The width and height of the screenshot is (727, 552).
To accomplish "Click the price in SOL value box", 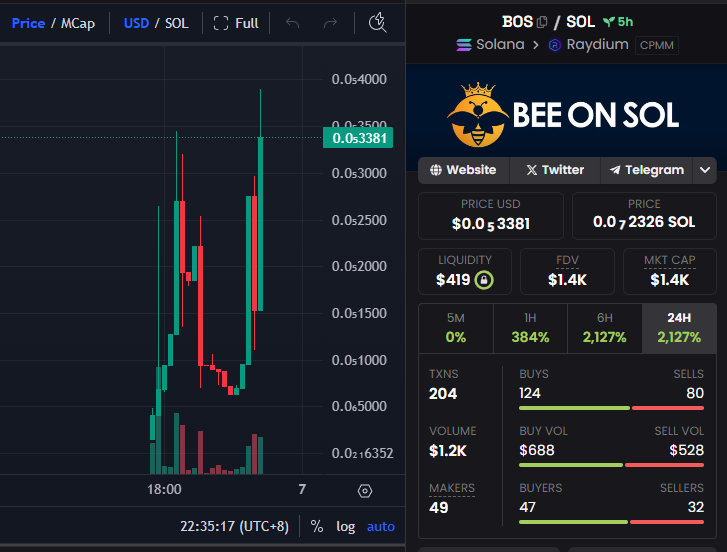I will 644,216.
